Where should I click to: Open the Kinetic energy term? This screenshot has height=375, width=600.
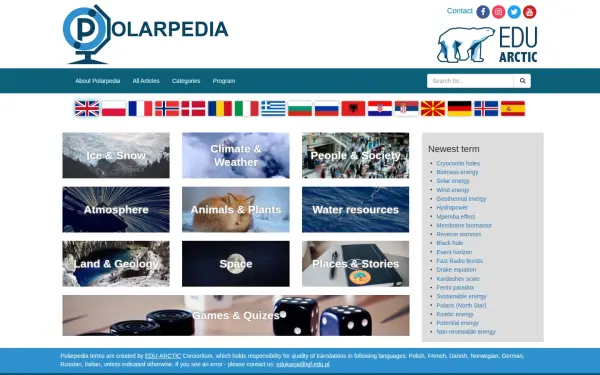pos(455,314)
